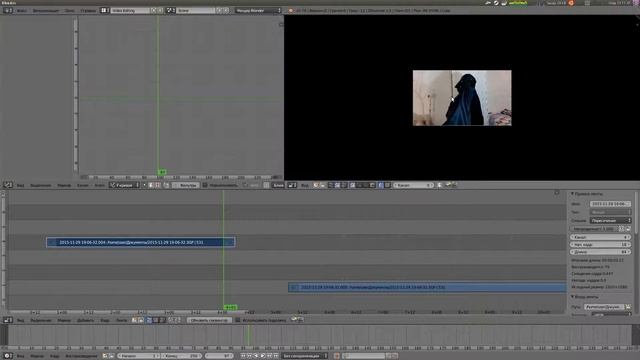Click the folder browse icon beside Путь
This screenshot has height=360, width=640.
pyautogui.click(x=628, y=307)
